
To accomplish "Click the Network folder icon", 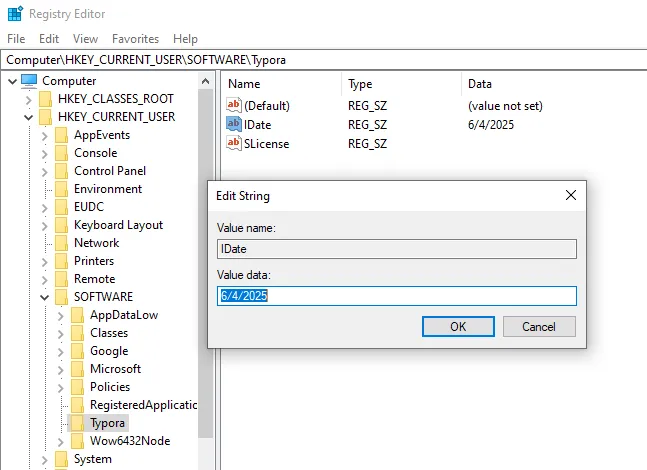I will pos(61,243).
